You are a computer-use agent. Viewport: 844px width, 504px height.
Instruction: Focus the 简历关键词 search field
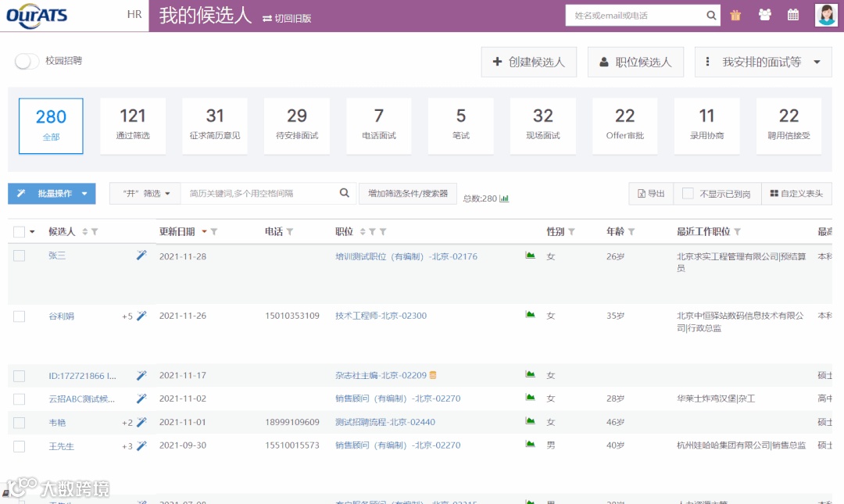(x=259, y=193)
